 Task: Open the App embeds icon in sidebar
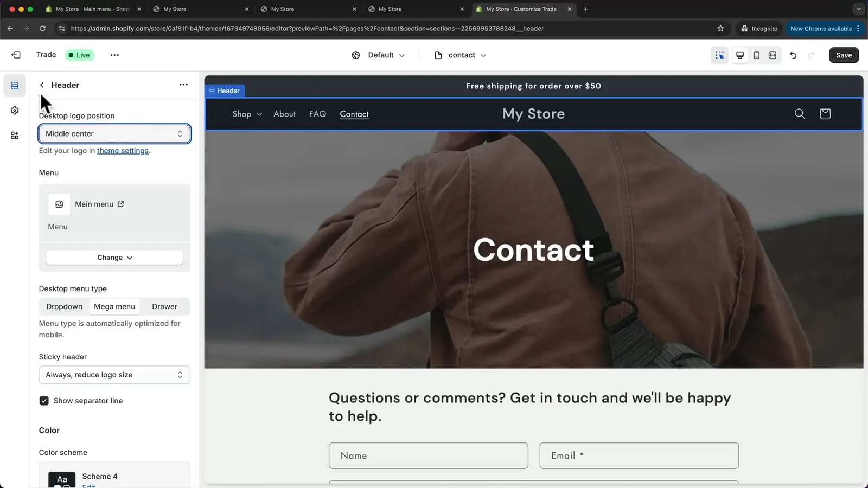tap(15, 136)
